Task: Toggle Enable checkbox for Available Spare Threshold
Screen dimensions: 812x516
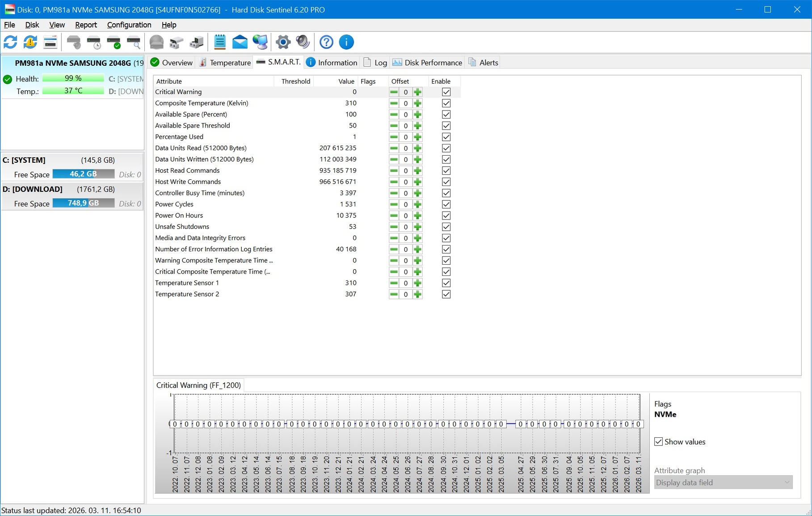Action: click(446, 126)
